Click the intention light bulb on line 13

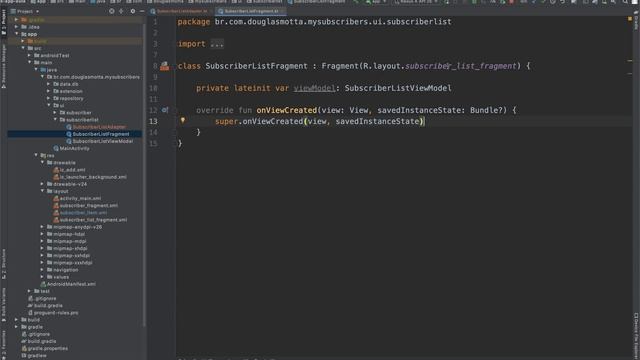coord(183,120)
